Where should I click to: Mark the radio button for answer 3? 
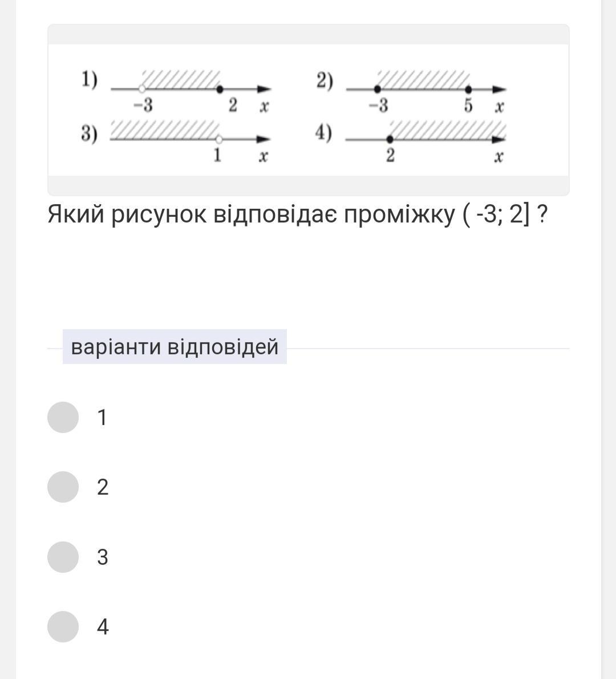point(63,557)
